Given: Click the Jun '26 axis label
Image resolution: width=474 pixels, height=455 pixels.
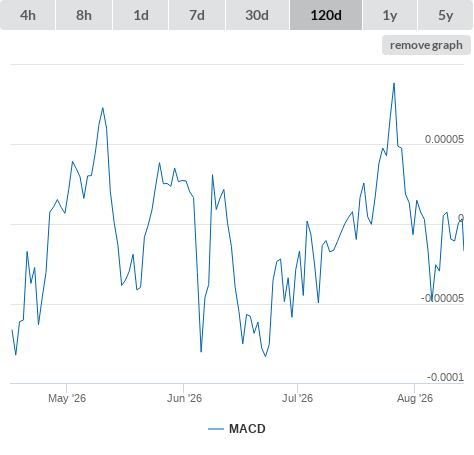Looking at the screenshot, I should (x=184, y=398).
